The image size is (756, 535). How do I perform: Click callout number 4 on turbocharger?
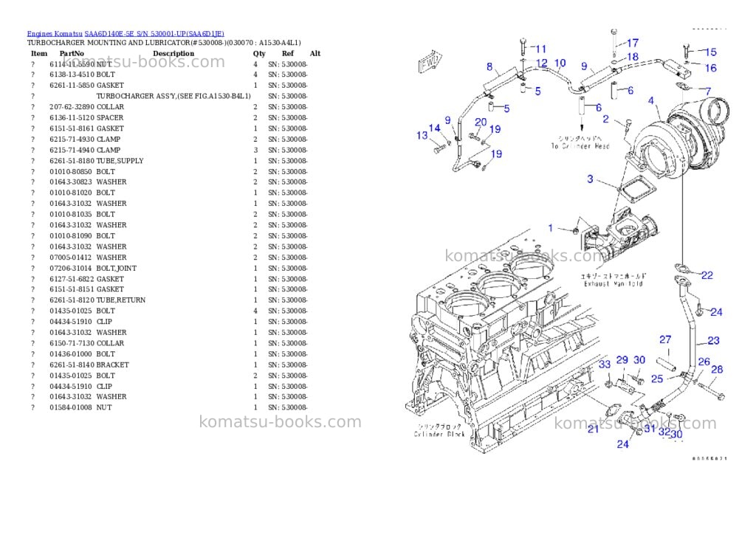651,101
